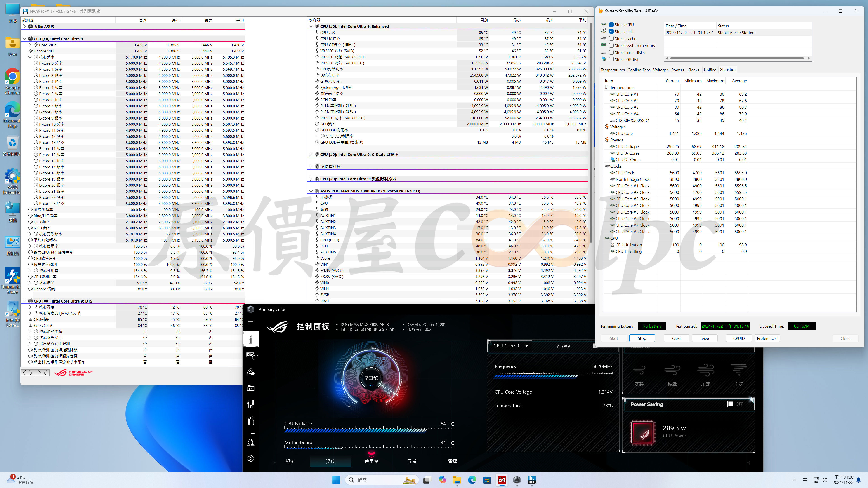Enable Stress GPU(s) checkbox
The height and width of the screenshot is (488, 868).
(611, 60)
